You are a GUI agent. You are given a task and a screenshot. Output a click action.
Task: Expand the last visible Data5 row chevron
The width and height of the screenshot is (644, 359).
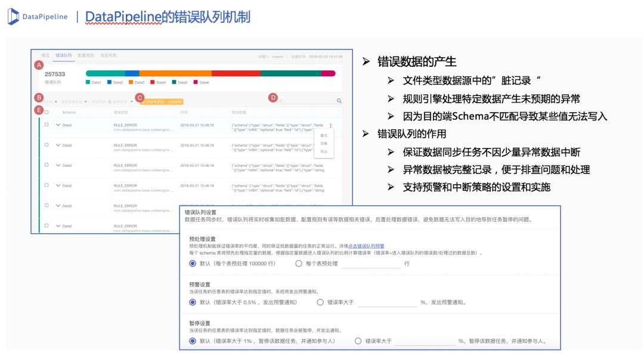click(x=58, y=225)
